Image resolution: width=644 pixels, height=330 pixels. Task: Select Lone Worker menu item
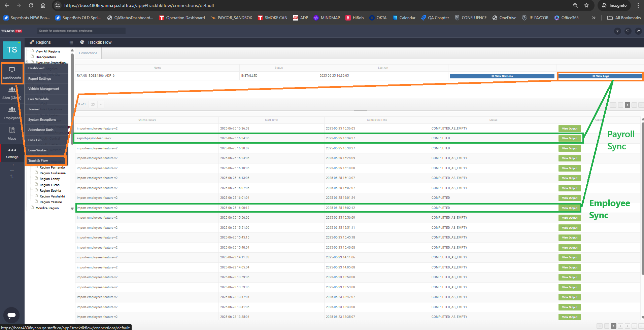click(37, 150)
